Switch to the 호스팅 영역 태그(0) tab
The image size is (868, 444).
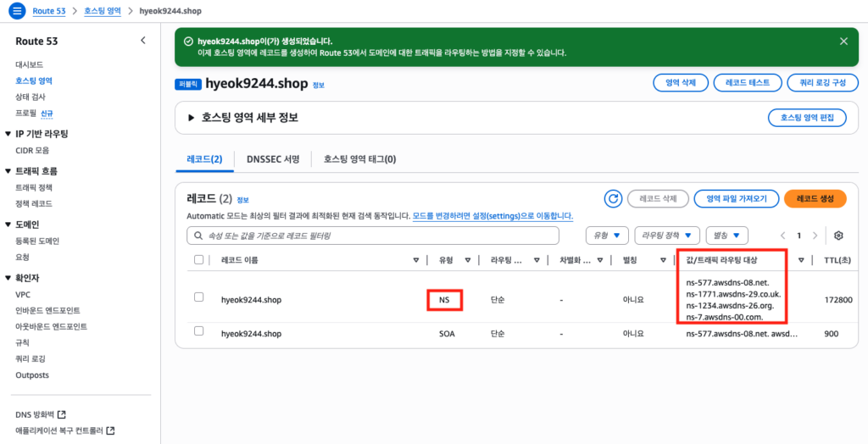pyautogui.click(x=359, y=158)
